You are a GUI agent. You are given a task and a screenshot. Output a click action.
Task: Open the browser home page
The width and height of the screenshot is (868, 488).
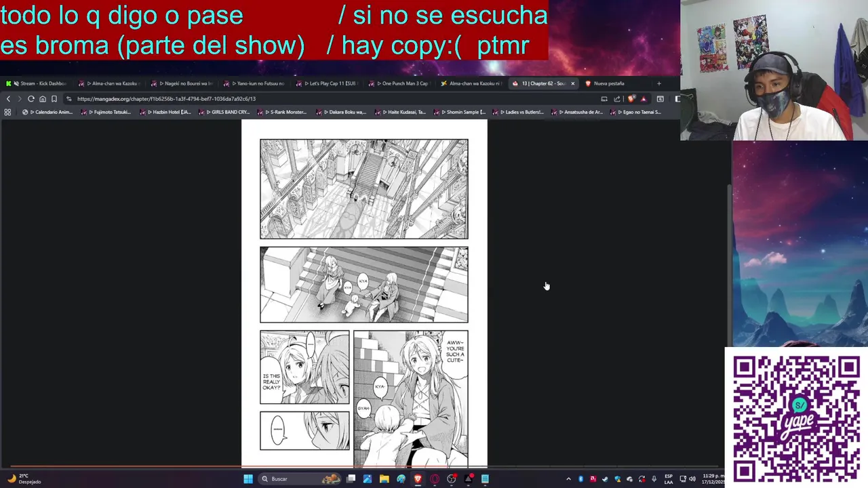tap(43, 99)
